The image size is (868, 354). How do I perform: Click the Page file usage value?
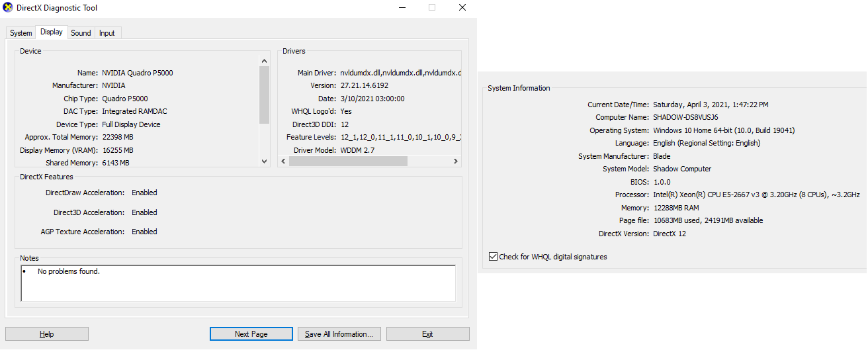pyautogui.click(x=708, y=220)
